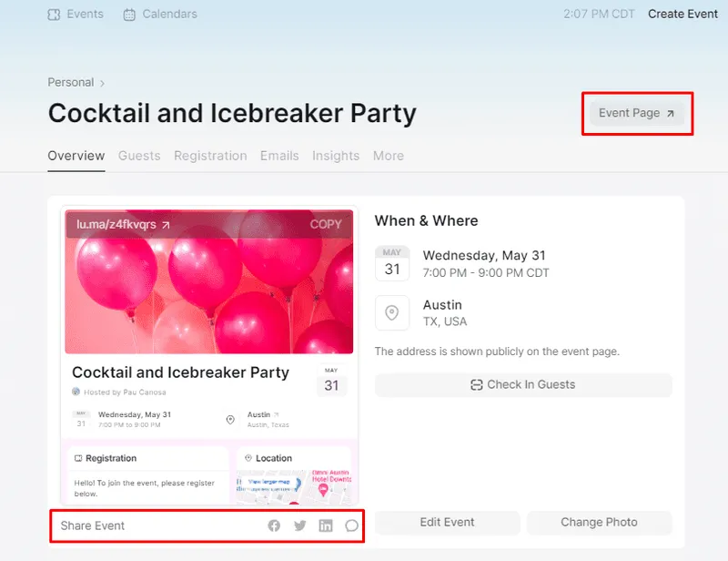The image size is (728, 561).
Task: Share event on Twitter icon
Action: click(300, 525)
